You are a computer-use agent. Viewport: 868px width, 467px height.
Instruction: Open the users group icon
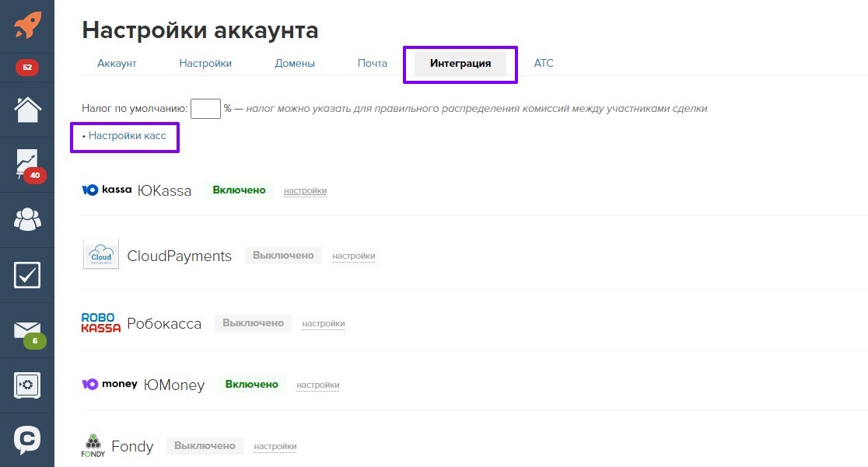(x=27, y=220)
